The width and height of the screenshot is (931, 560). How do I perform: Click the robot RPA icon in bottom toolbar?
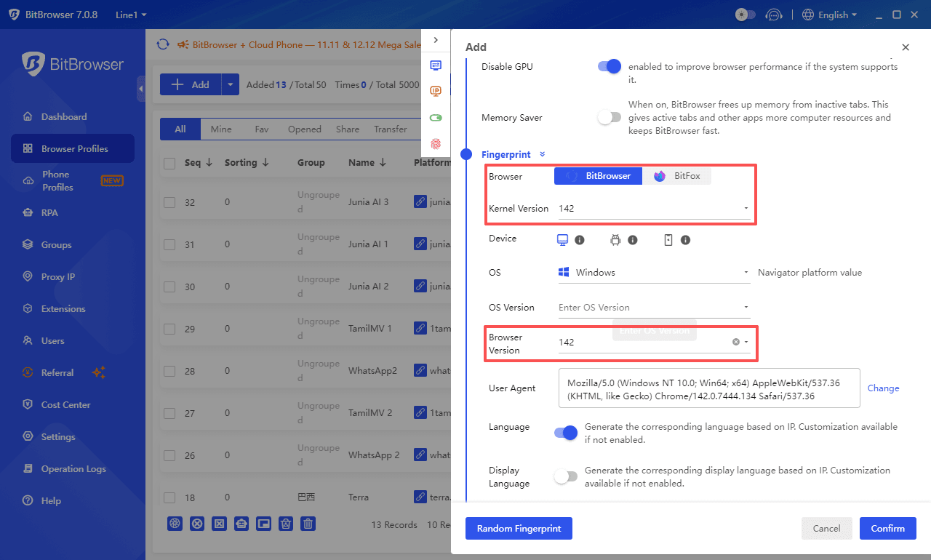[x=241, y=524]
